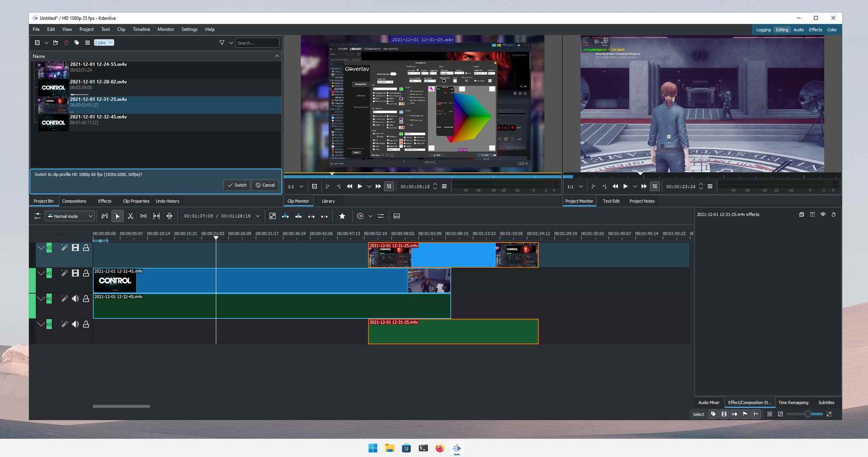Insert clip zone in timeline
The height and width of the screenshot is (457, 868).
[x=285, y=216]
